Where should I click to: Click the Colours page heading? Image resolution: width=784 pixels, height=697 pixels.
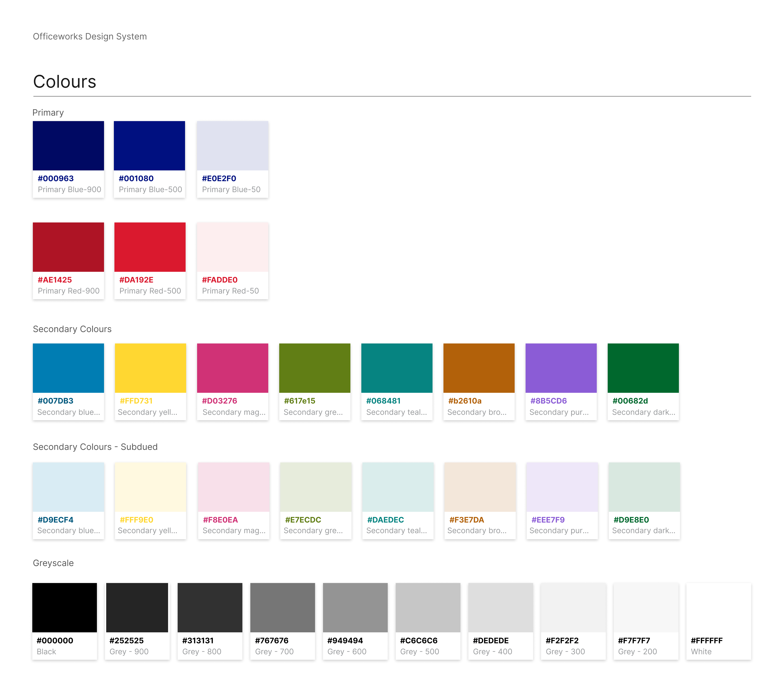tap(64, 81)
